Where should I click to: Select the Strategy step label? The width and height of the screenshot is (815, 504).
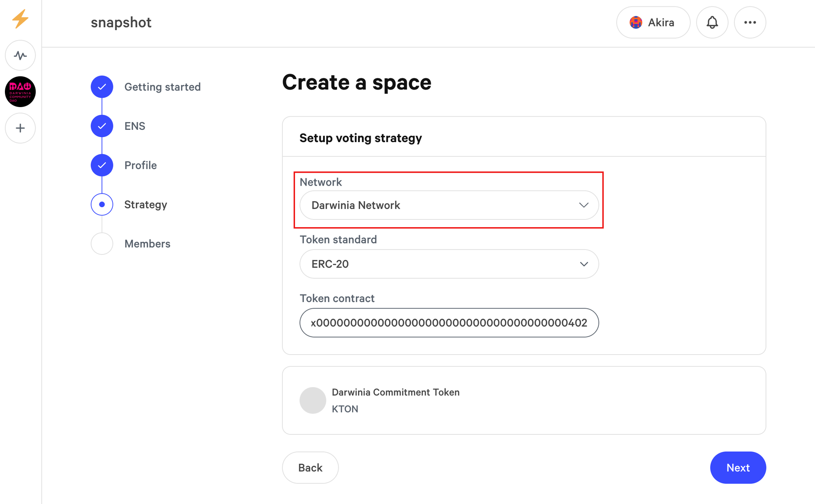coord(145,204)
